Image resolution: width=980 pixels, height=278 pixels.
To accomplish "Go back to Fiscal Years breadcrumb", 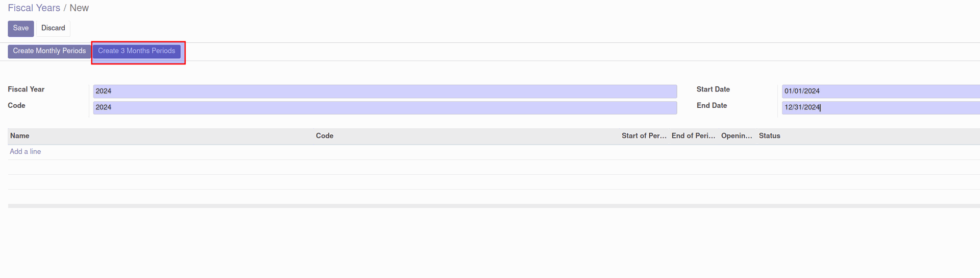I will 34,8.
